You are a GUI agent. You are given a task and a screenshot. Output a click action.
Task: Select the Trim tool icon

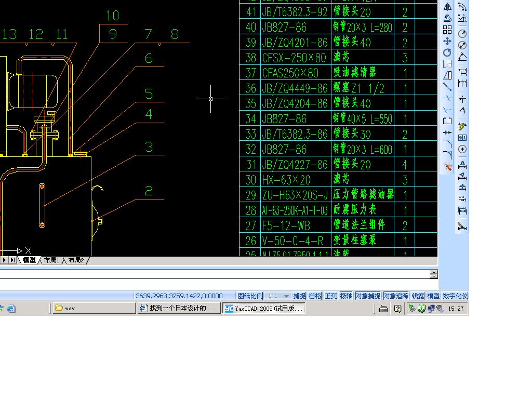[x=447, y=98]
